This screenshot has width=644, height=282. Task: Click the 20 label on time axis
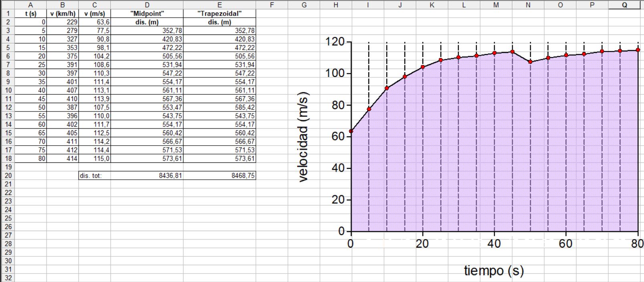point(422,243)
